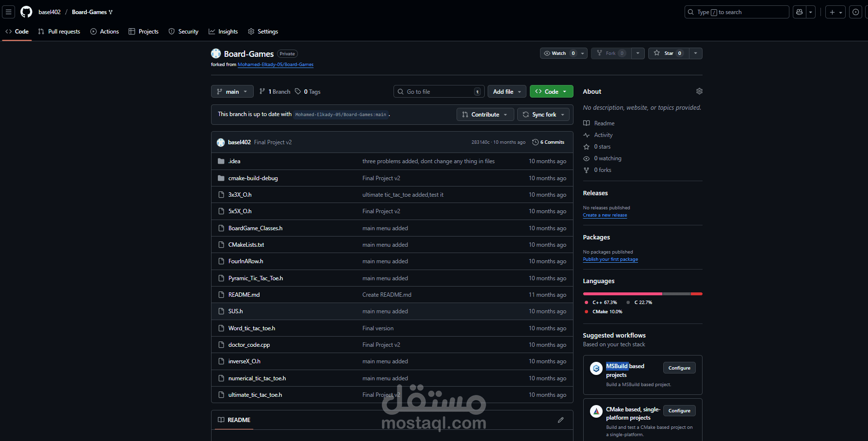
Task: Click the CMake workflow logo
Action: click(x=596, y=411)
